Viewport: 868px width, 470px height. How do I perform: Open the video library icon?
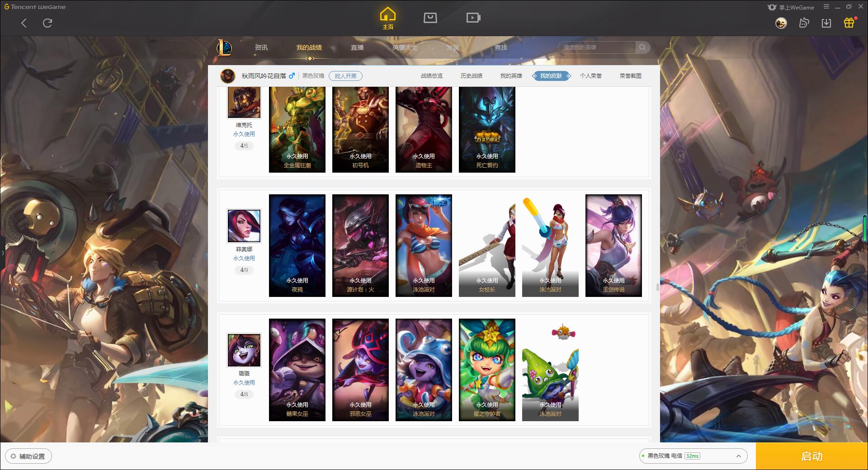click(473, 18)
